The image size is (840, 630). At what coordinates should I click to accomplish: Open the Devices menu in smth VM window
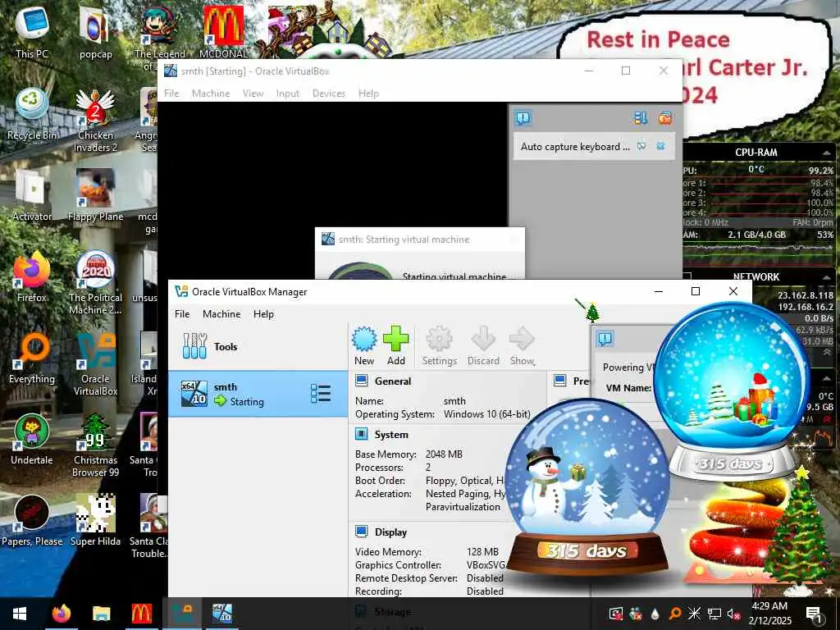tap(329, 94)
